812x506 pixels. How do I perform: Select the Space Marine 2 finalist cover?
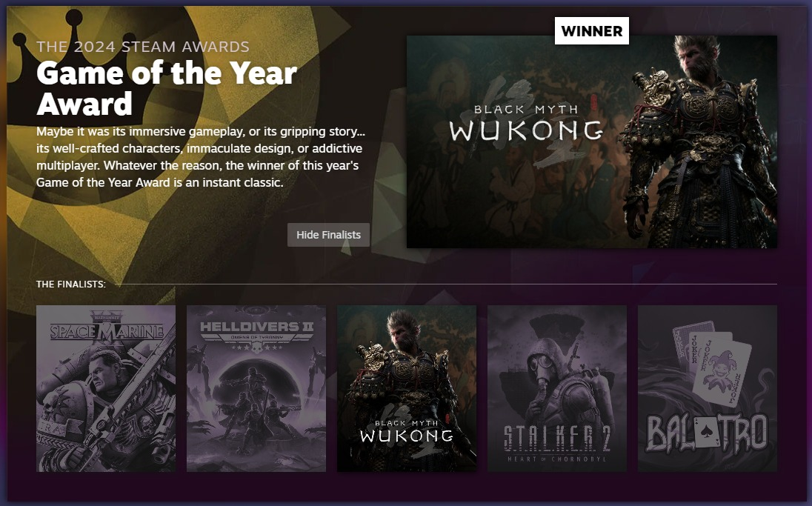106,388
